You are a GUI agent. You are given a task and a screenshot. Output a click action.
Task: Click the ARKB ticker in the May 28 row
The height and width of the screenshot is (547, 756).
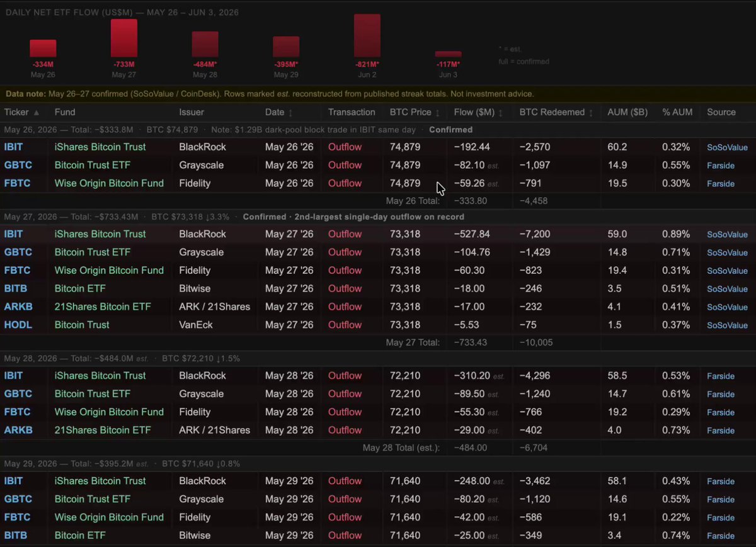coord(18,430)
